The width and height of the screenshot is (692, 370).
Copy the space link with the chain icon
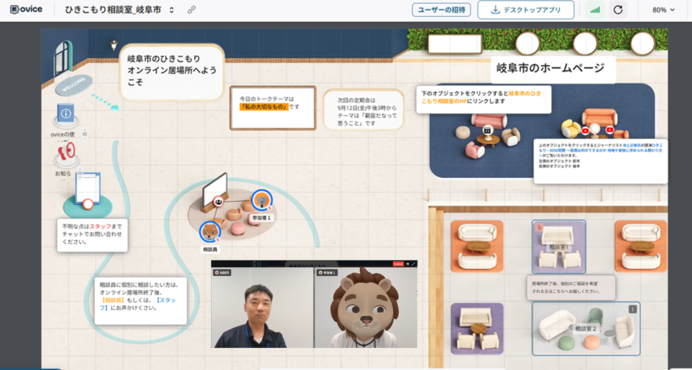click(x=192, y=10)
